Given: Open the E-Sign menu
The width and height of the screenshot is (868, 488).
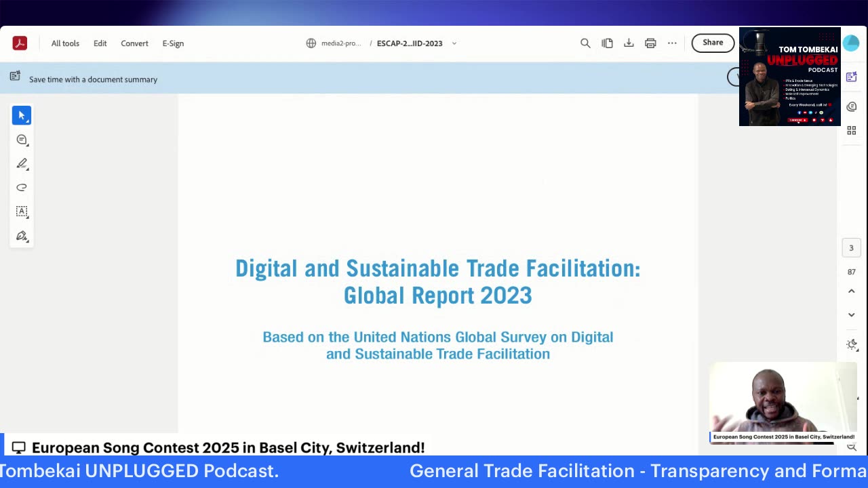Looking at the screenshot, I should click(x=173, y=43).
